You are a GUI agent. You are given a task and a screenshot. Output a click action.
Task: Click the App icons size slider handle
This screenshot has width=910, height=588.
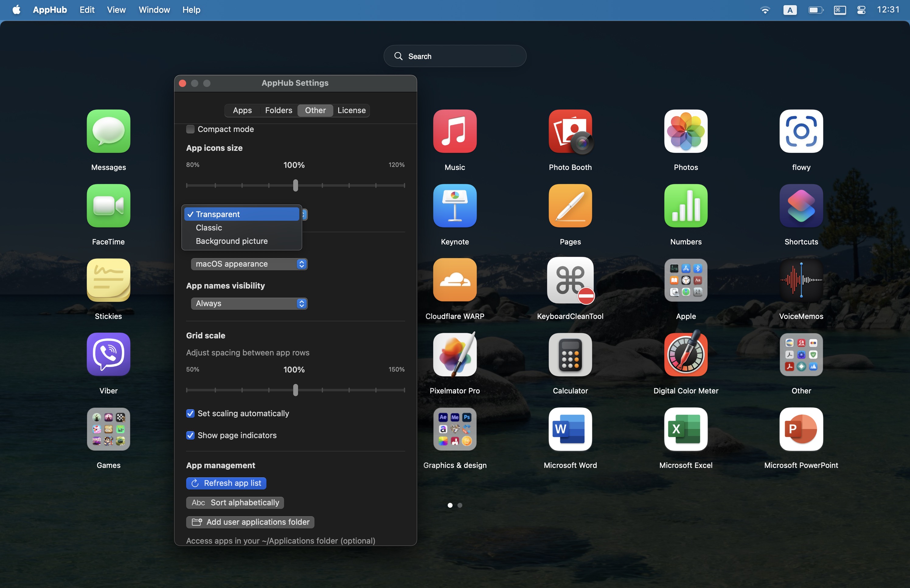point(295,185)
